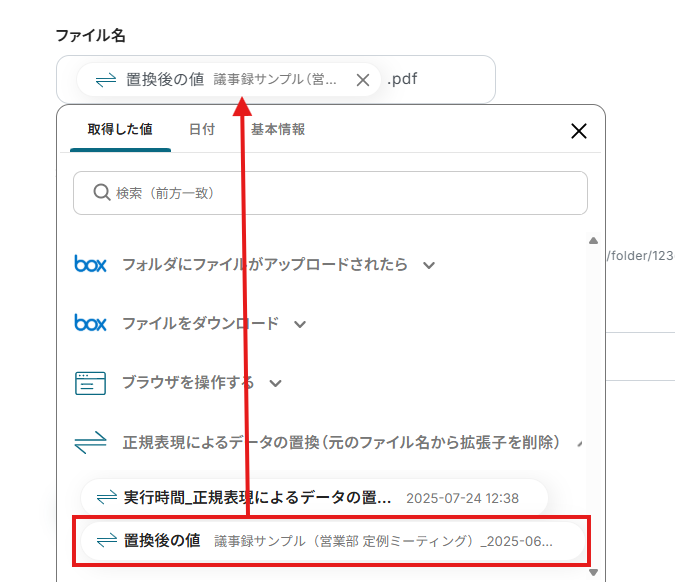The height and width of the screenshot is (582, 675).
Task: Expand chevron for フォルダにファイルがアップロードされたら
Action: (x=429, y=265)
